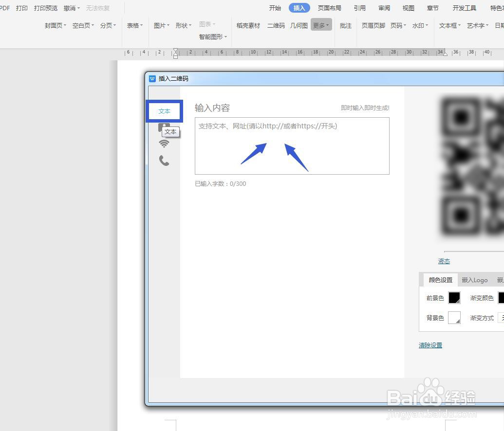
Task: Click the QR code preview image
Action: pos(472,166)
